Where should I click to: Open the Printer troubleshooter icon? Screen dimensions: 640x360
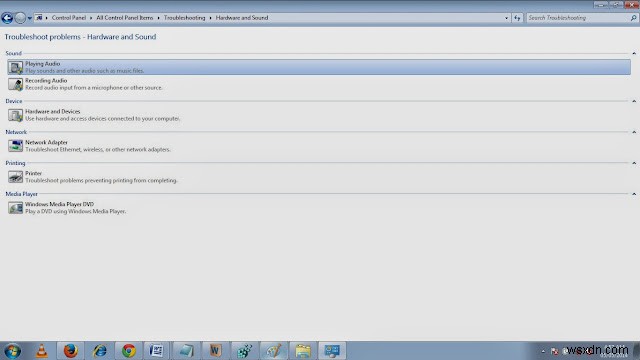coord(16,177)
